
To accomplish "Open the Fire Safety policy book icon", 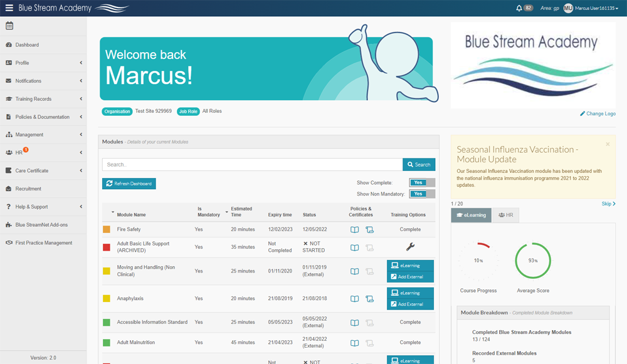I will pos(354,230).
